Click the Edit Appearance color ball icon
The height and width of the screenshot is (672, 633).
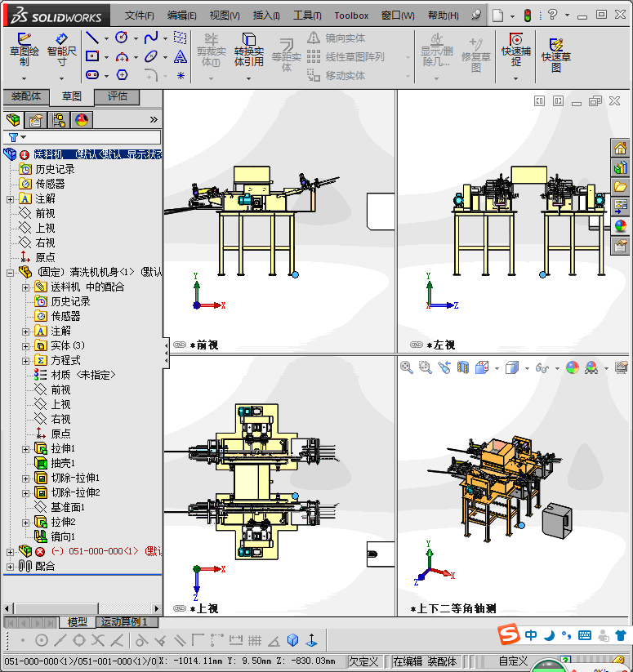click(572, 367)
